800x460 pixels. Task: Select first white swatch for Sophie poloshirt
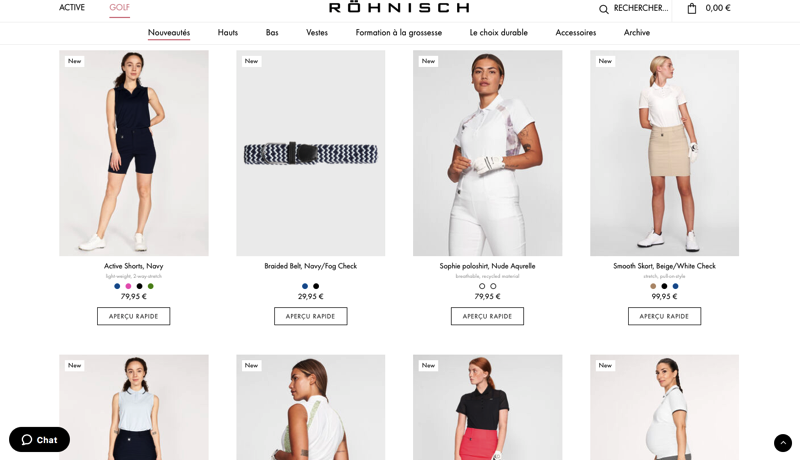pyautogui.click(x=482, y=286)
